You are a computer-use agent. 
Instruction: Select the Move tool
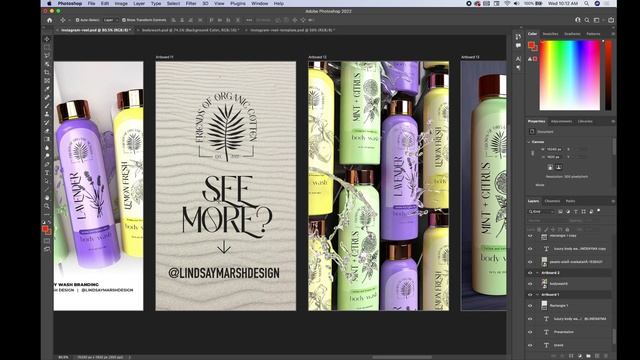click(x=47, y=39)
